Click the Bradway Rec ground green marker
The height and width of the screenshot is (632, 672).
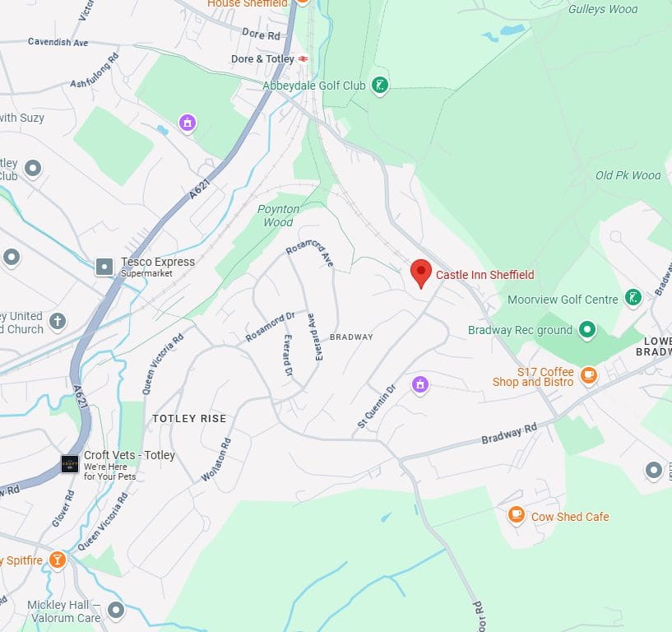pyautogui.click(x=587, y=330)
